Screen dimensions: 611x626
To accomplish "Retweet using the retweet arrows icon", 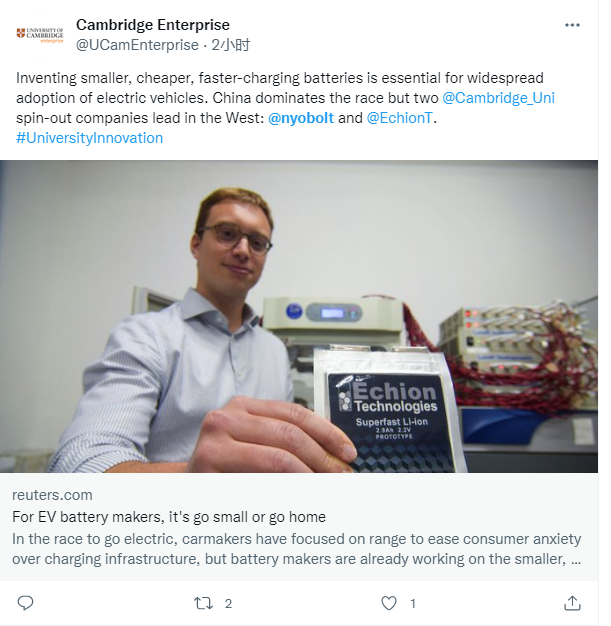I will 203,603.
